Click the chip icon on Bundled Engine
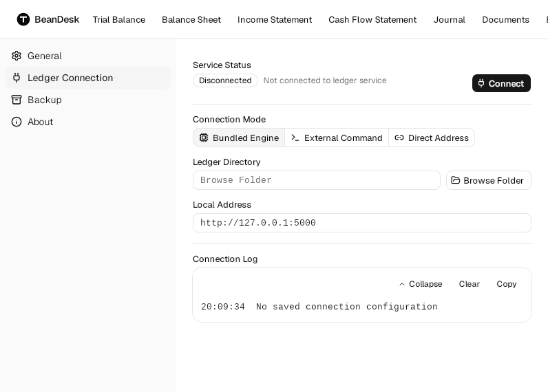Screen dimensions: 548x392 (204, 138)
